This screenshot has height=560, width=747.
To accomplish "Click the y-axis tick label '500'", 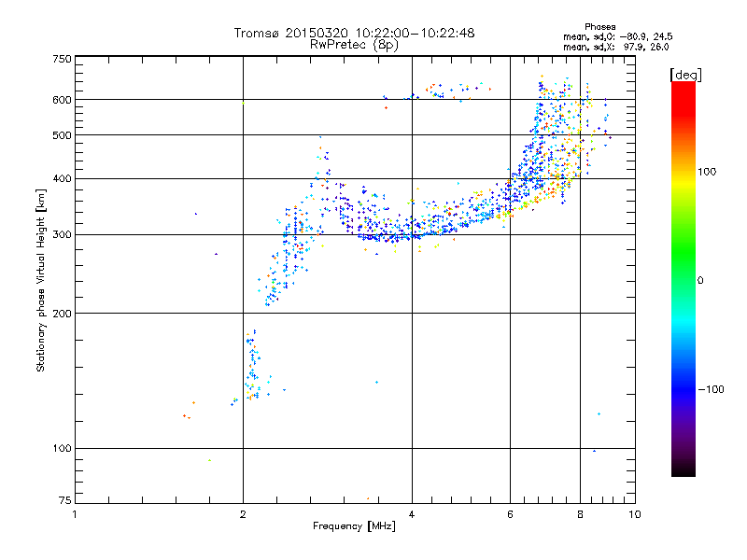I will click(x=62, y=135).
